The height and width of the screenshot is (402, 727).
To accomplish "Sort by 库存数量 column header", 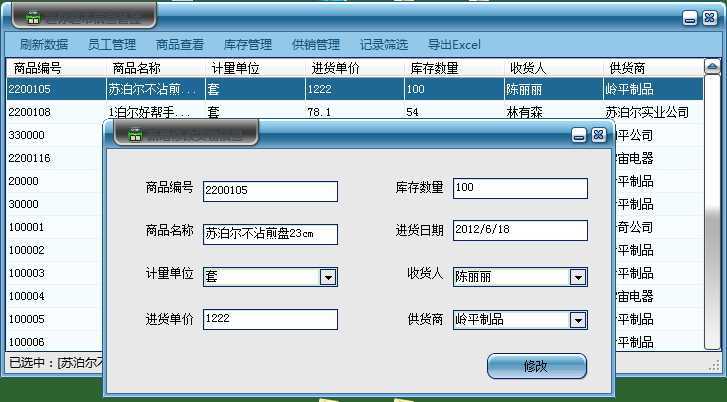I will coord(454,68).
